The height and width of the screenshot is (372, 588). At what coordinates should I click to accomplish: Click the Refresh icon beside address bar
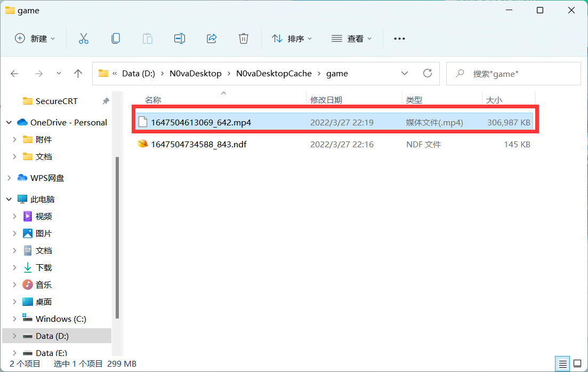pyautogui.click(x=428, y=73)
